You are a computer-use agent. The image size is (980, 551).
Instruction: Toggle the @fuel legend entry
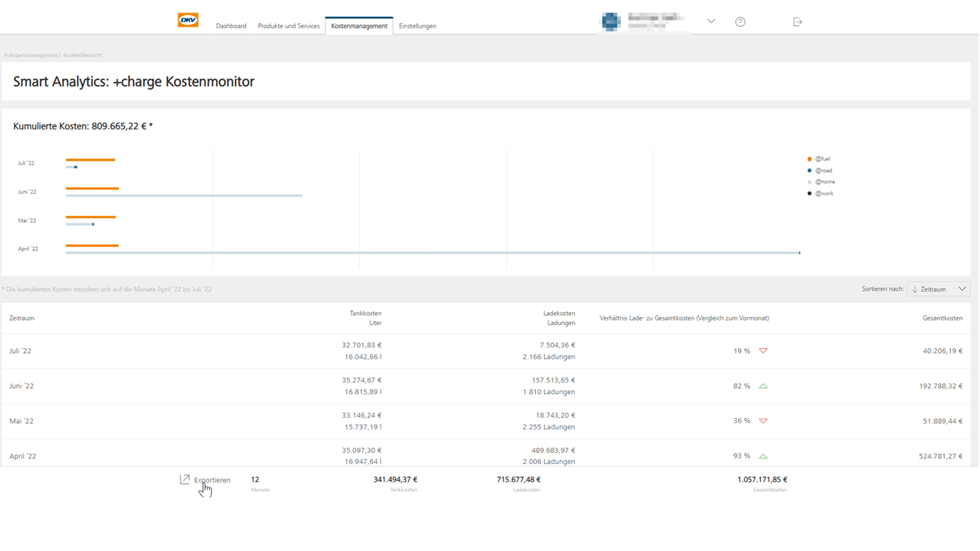819,159
